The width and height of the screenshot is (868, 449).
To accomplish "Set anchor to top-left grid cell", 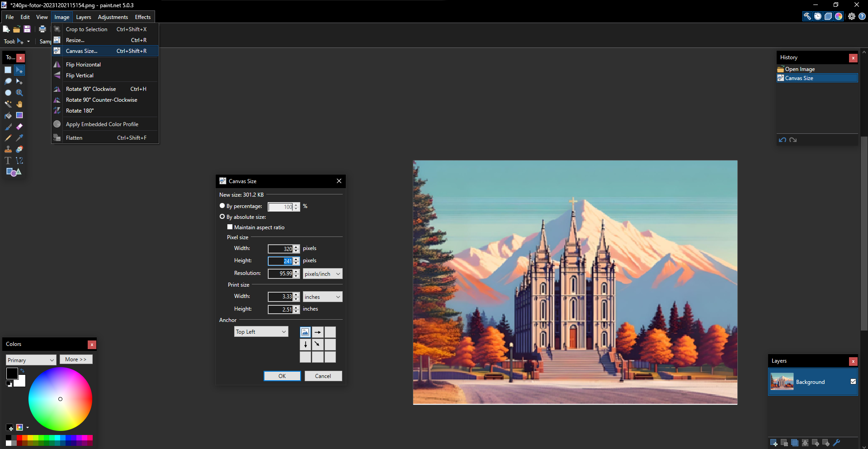I will pyautogui.click(x=305, y=332).
